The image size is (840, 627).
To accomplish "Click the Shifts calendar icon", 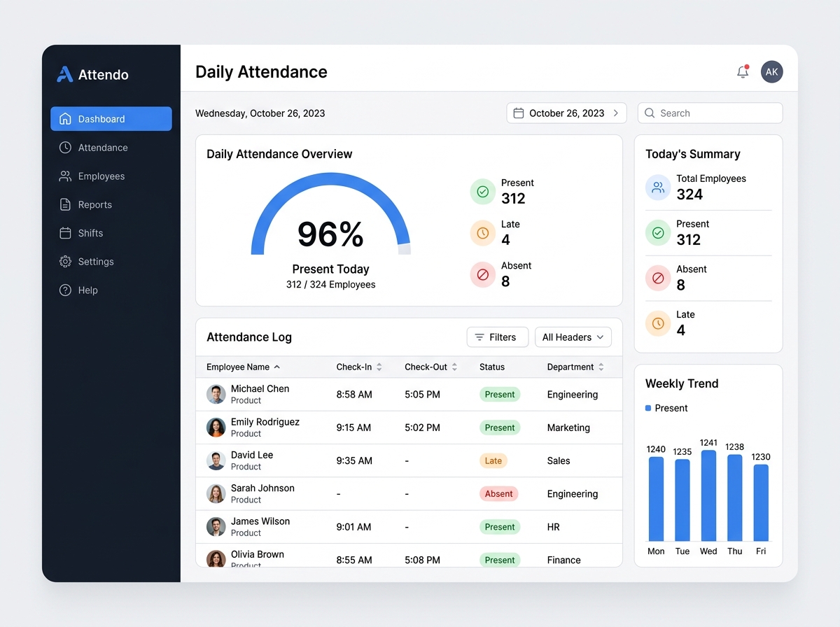I will (x=65, y=233).
